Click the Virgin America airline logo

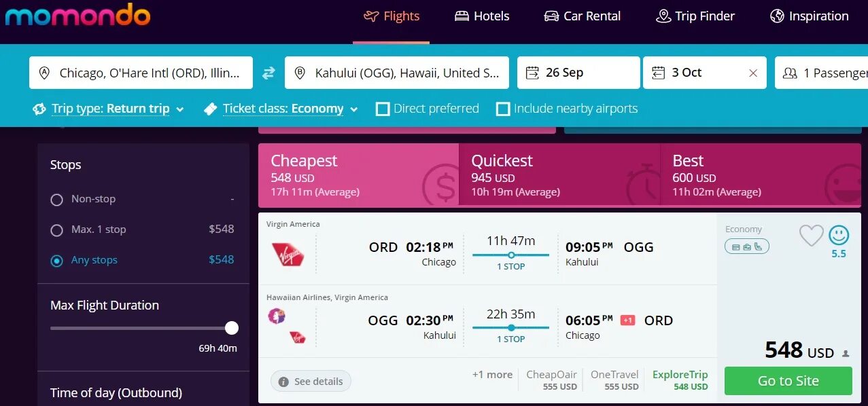pyautogui.click(x=288, y=254)
